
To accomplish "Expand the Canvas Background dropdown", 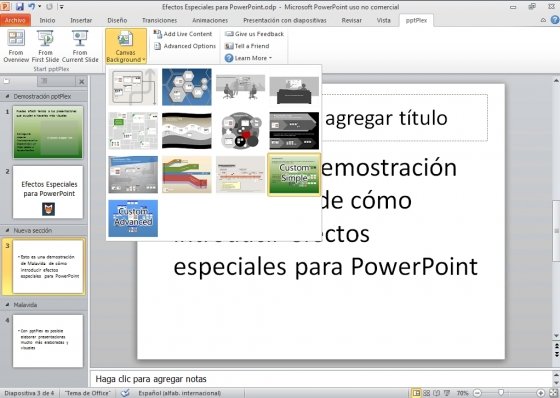I will click(x=126, y=46).
